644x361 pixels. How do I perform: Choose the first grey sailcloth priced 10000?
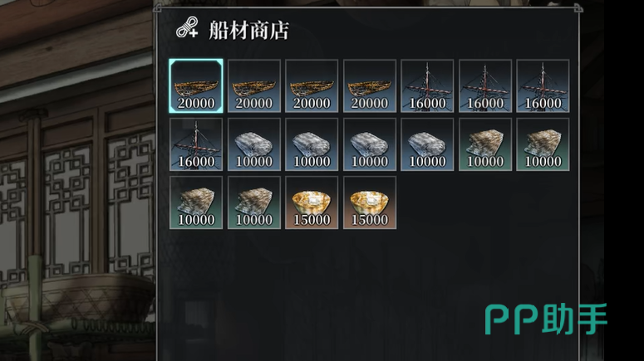point(253,144)
